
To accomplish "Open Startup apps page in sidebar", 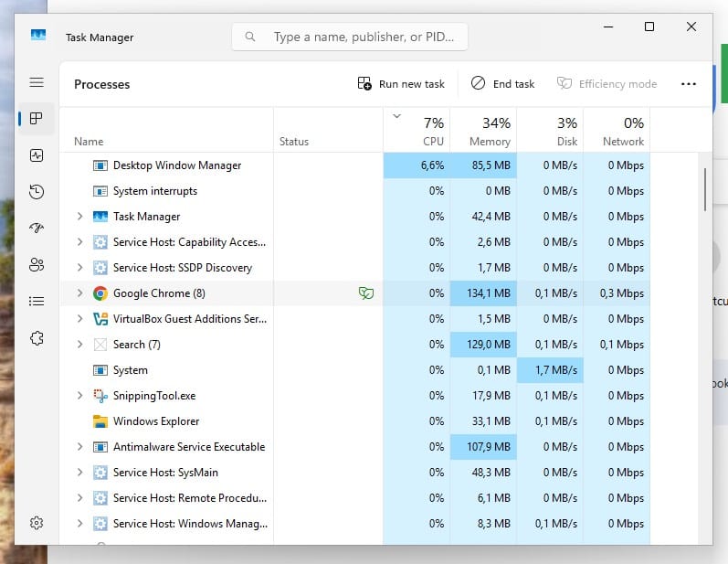I will coord(37,229).
